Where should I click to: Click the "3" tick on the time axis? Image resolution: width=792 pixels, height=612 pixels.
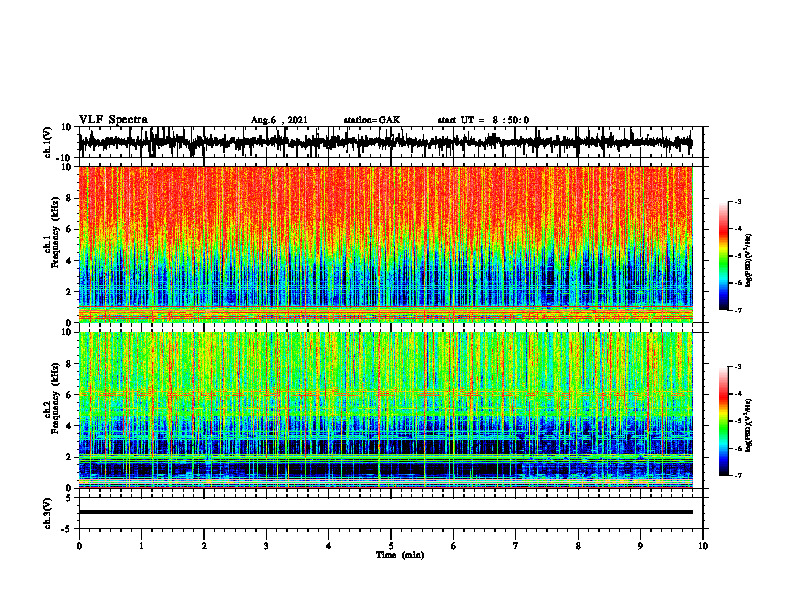(266, 546)
